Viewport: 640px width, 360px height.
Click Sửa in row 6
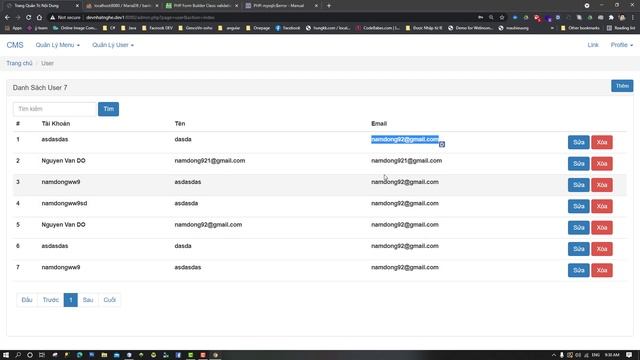pos(578,249)
